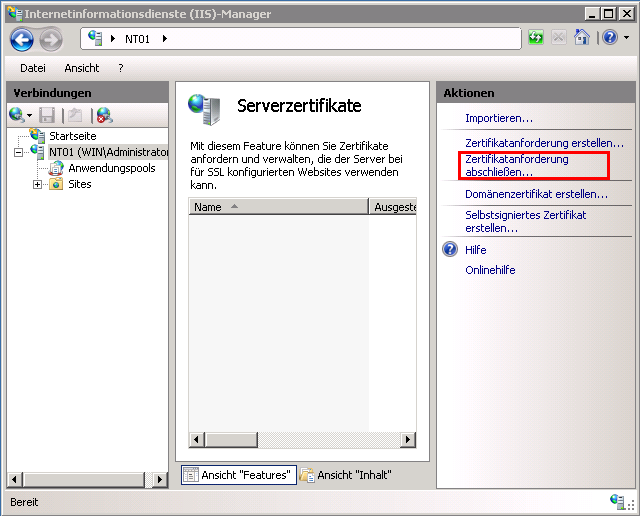Switch to Ansicht "Inhalt" tab

click(x=346, y=475)
